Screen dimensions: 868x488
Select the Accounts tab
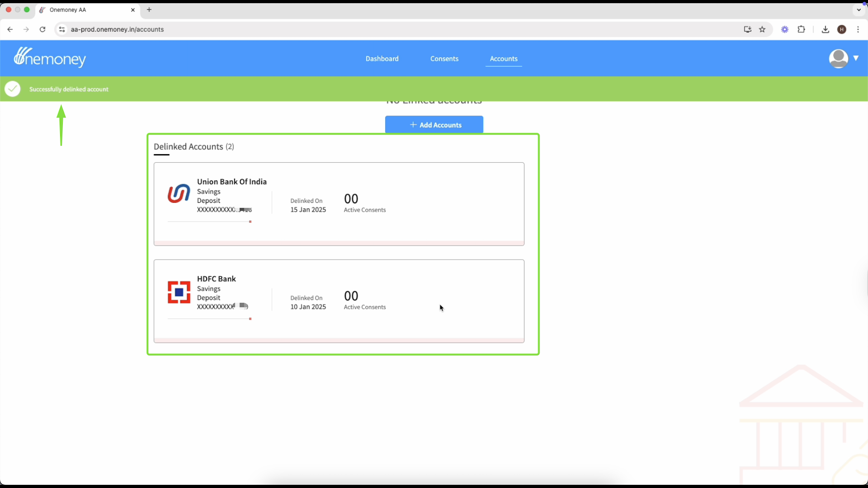coord(504,59)
